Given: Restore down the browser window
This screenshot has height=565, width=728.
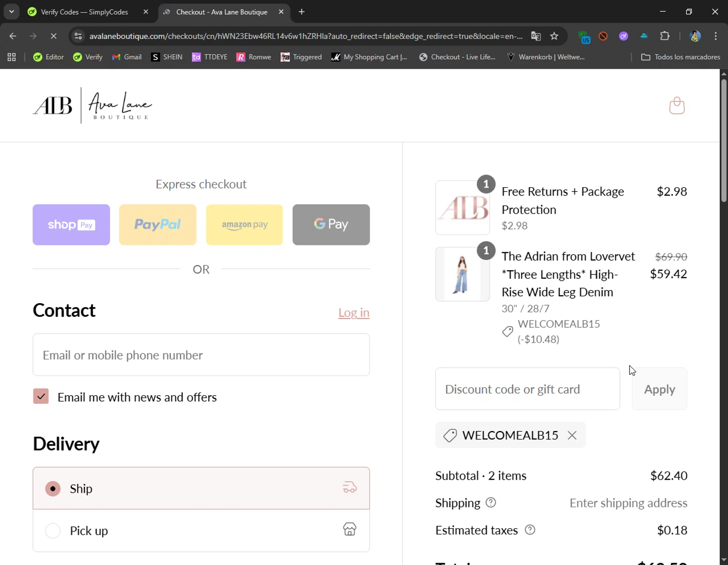Looking at the screenshot, I should coord(689,12).
